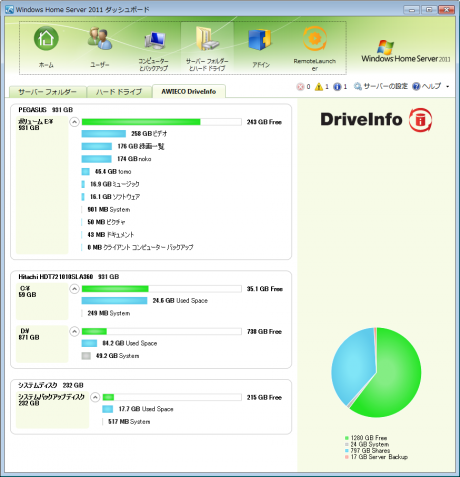Select the Hitachi HDT721010SLA360 drive heading
Viewport: 460px width, 477px height.
(x=69, y=277)
